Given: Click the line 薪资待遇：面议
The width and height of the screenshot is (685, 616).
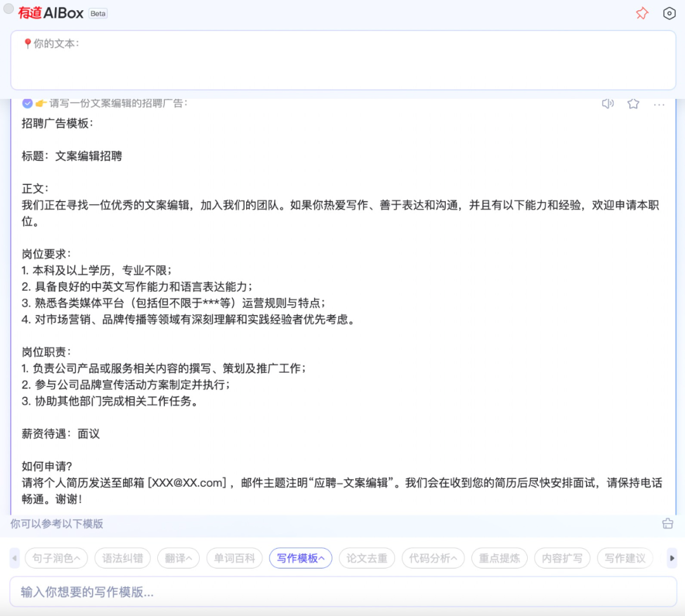Looking at the screenshot, I should click(x=61, y=433).
